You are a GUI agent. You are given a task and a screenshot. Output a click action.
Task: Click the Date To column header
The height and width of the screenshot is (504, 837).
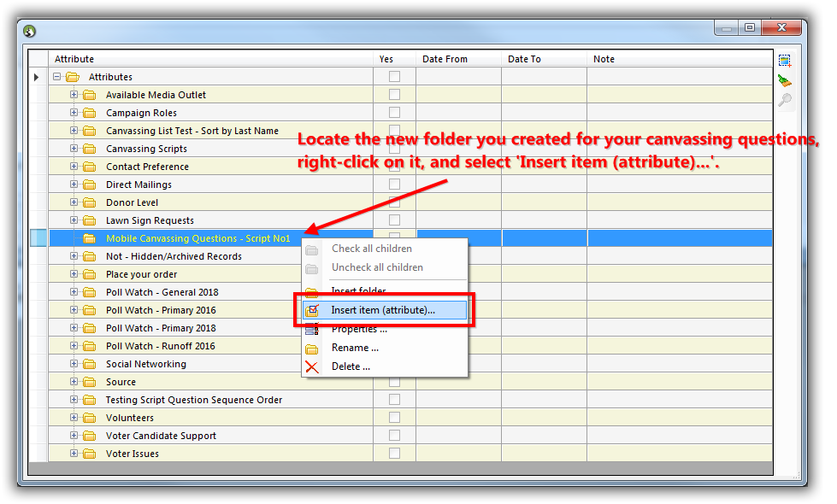tap(544, 59)
